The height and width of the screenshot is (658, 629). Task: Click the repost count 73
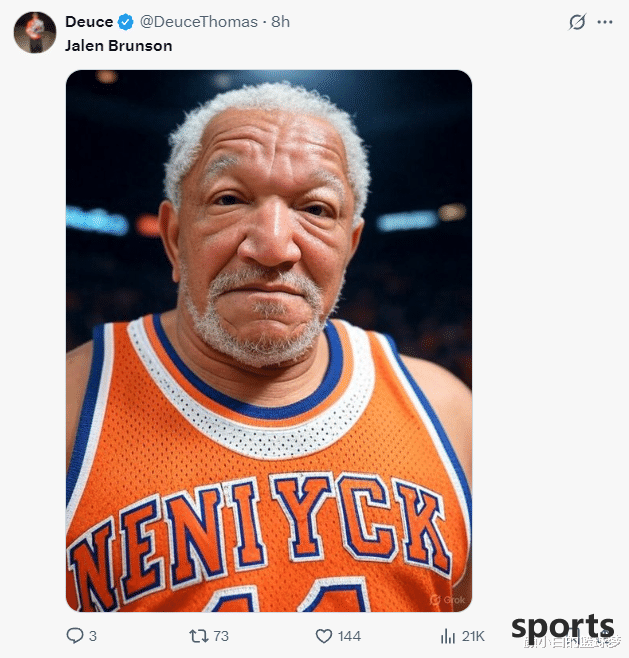point(221,636)
